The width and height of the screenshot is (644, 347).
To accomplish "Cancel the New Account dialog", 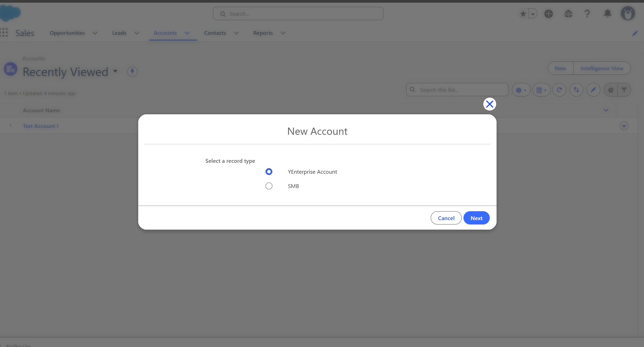I will click(446, 218).
